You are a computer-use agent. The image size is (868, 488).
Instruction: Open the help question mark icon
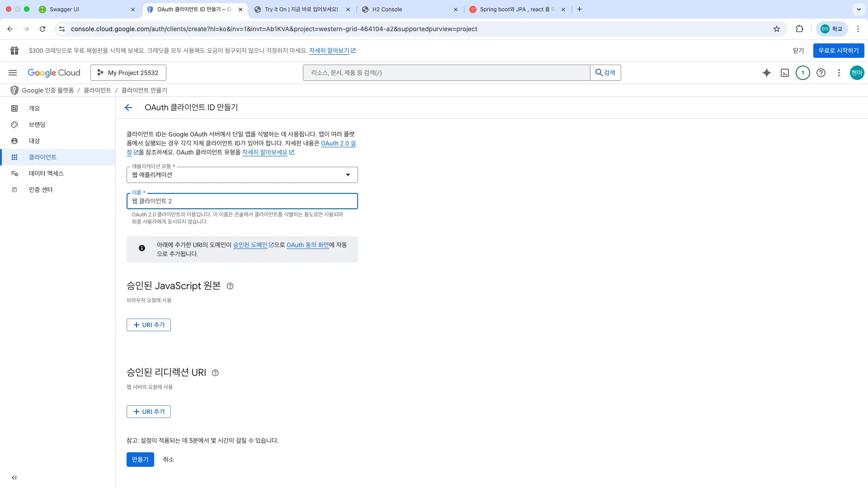[x=821, y=73]
